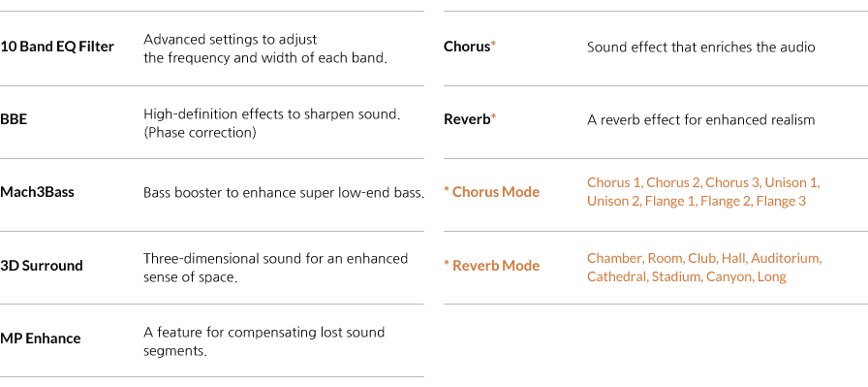Screen dimensions: 868x387
Task: Click the Chamber, Room, Club list line
Action: [x=704, y=258]
